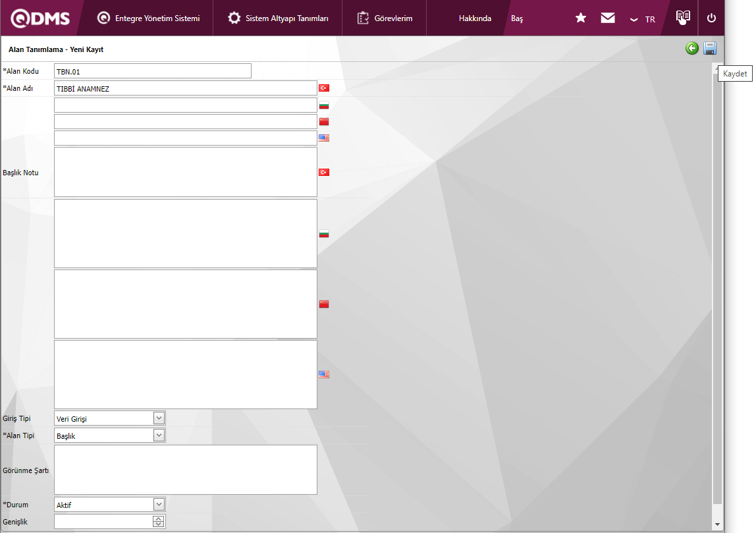Screen dimensions: 756x533
Task: Click the Sistem Altyapı Tanımları gear icon
Action: [234, 18]
